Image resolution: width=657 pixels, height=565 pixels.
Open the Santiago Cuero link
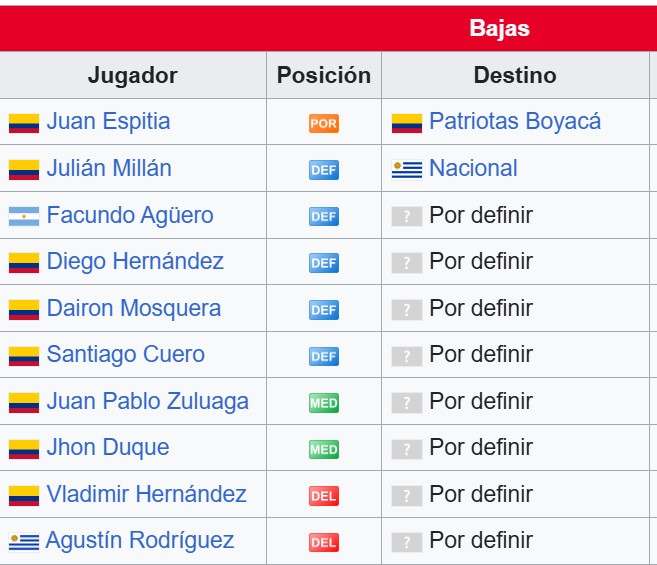tap(126, 355)
